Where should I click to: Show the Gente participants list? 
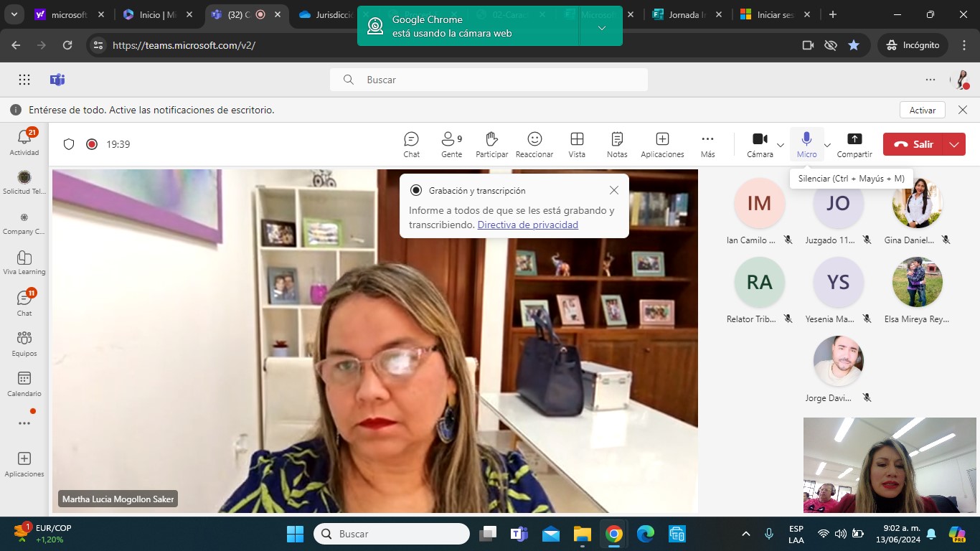[451, 144]
